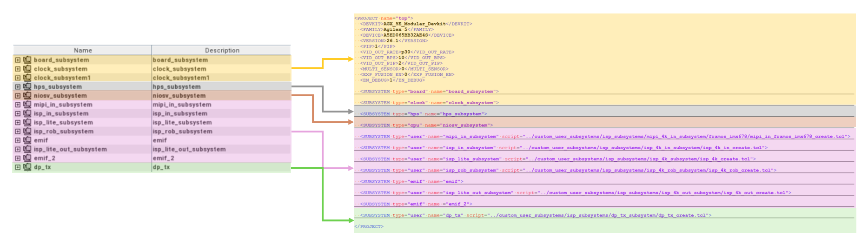The height and width of the screenshot is (251, 868).
Task: Expand the isp_rob_subsystem row
Action: coord(18,132)
